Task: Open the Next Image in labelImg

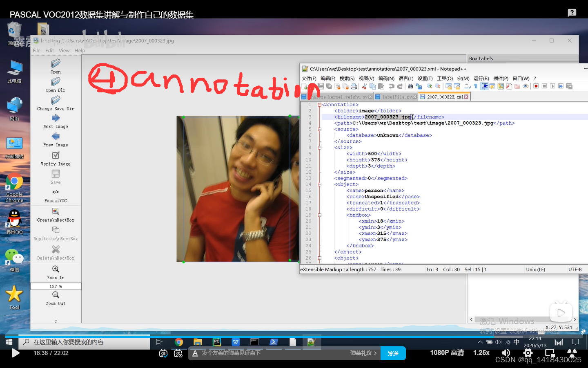Action: coord(56,121)
